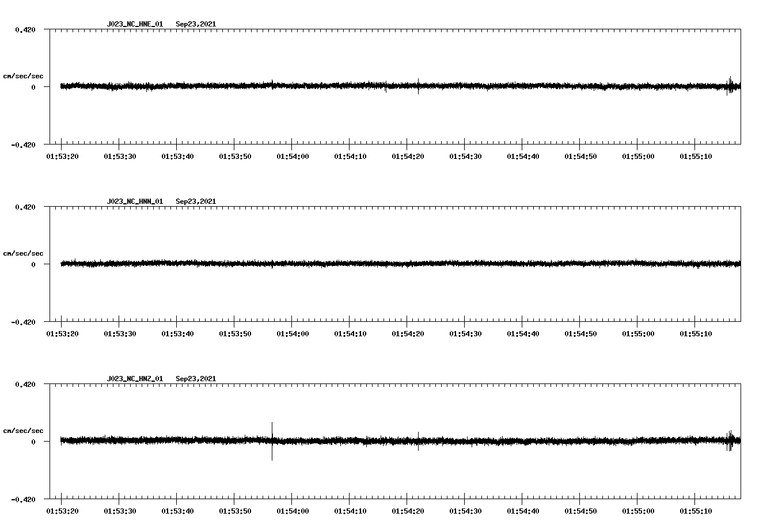Click the -0.420 lower axis value on the HNN plot
Image resolution: width=782 pixels, height=532 pixels.
23,322
